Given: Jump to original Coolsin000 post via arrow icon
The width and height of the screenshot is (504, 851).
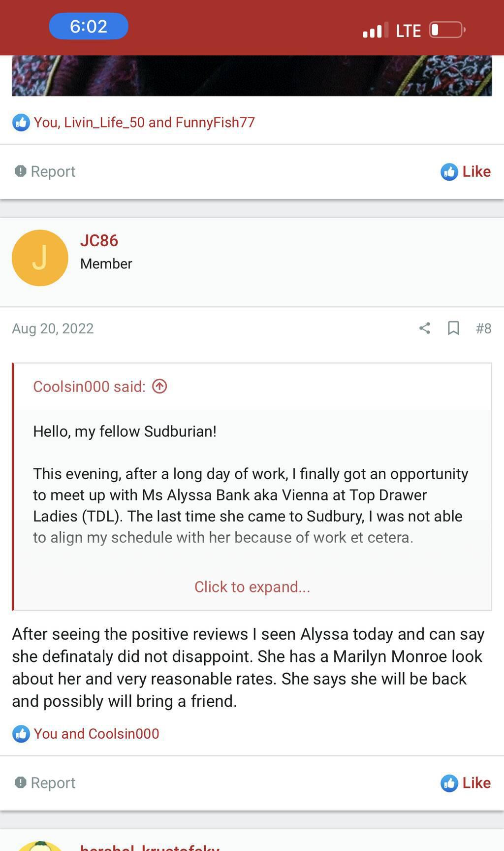Looking at the screenshot, I should click(159, 387).
